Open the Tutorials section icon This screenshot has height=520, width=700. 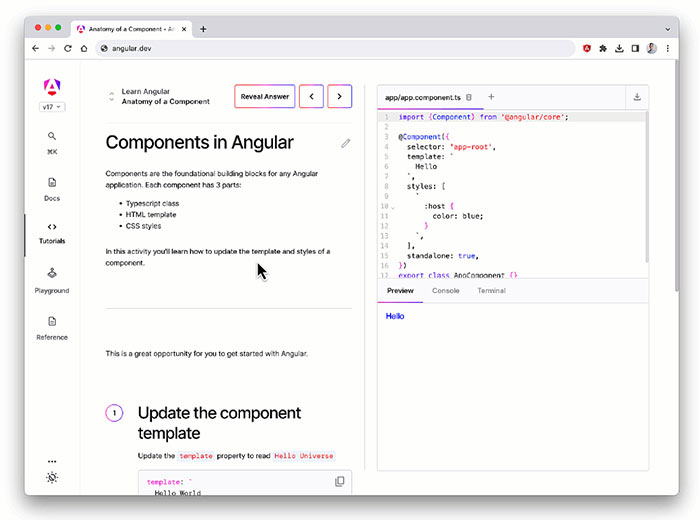(x=52, y=227)
